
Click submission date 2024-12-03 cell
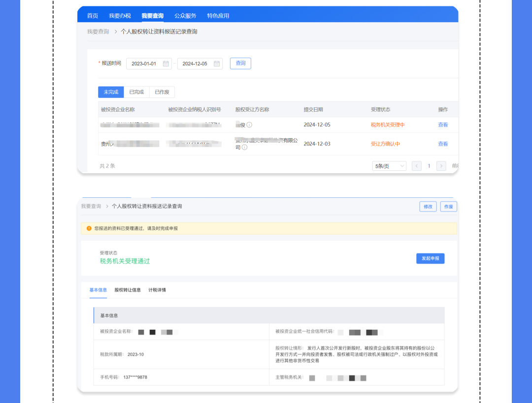pos(317,144)
